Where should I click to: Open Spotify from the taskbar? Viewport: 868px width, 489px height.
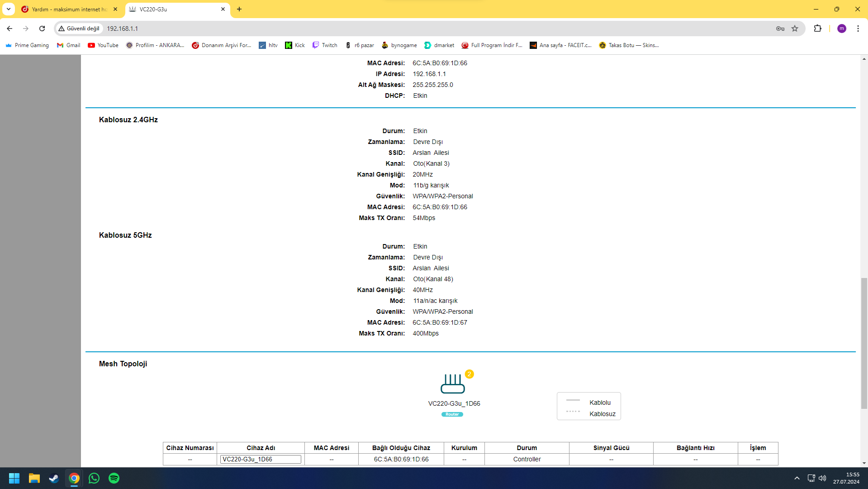(x=114, y=478)
